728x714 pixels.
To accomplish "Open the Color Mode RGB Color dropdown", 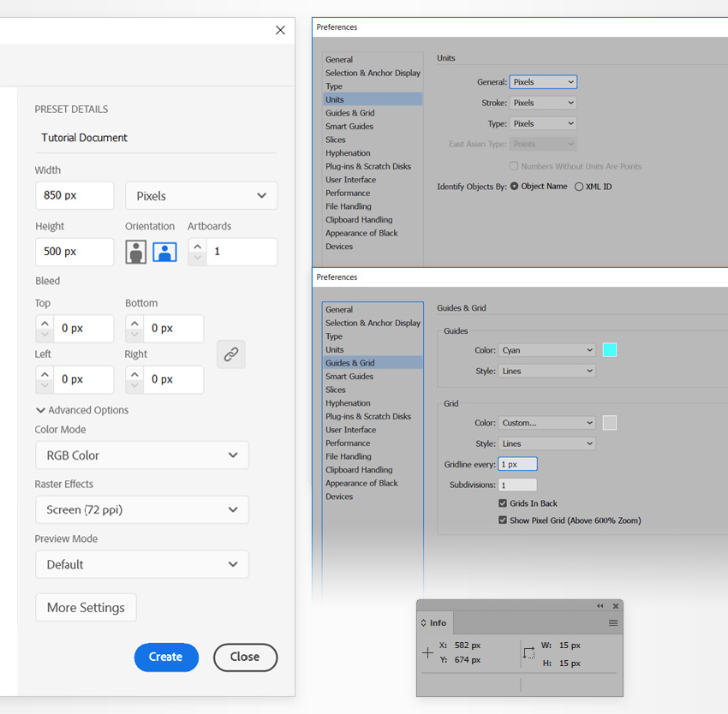I will pyautogui.click(x=142, y=455).
